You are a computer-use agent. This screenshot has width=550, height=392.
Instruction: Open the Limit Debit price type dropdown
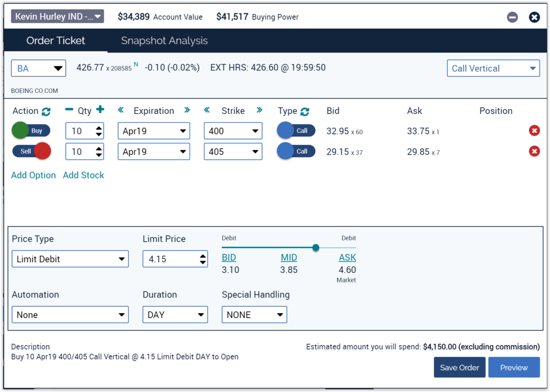point(70,259)
